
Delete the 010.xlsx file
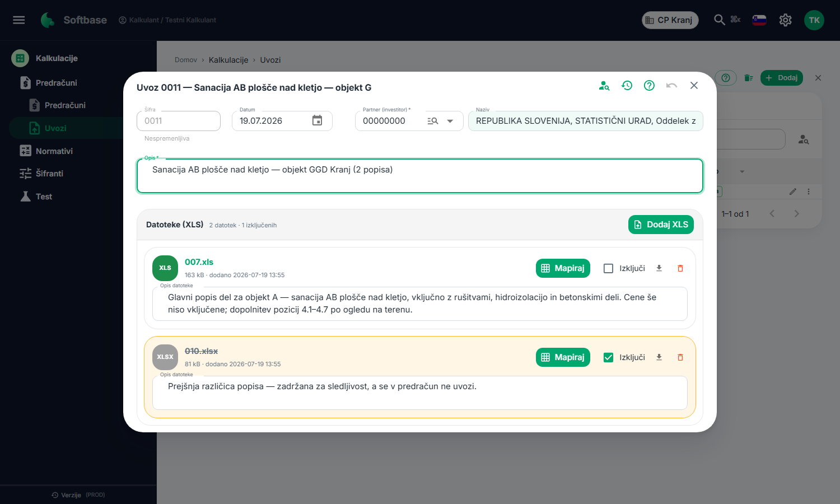(x=680, y=357)
